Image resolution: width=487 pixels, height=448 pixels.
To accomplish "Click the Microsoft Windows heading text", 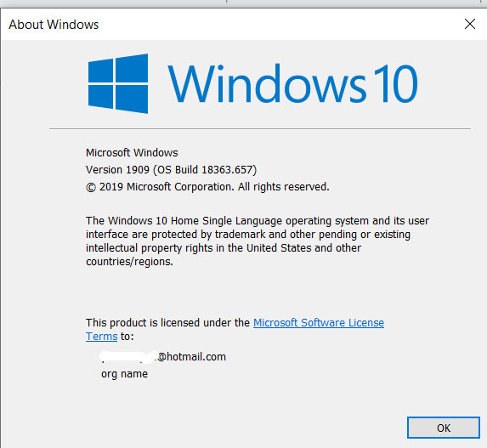I will coord(132,152).
